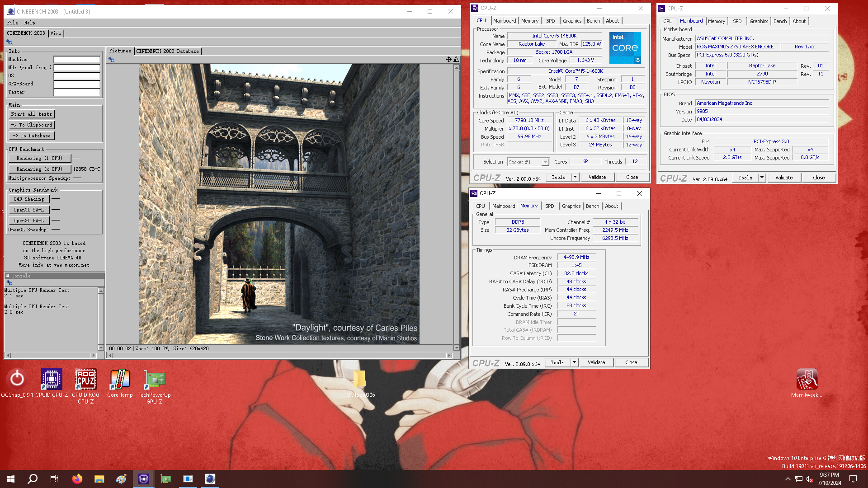This screenshot has width=868, height=488.
Task: Show hidden system tray icons
Action: (788, 479)
